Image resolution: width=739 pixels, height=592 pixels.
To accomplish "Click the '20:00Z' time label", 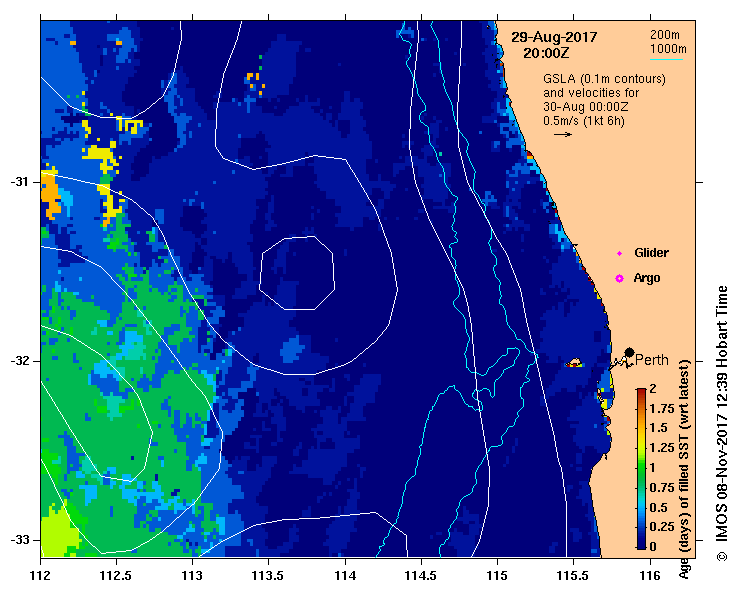I will point(546,53).
